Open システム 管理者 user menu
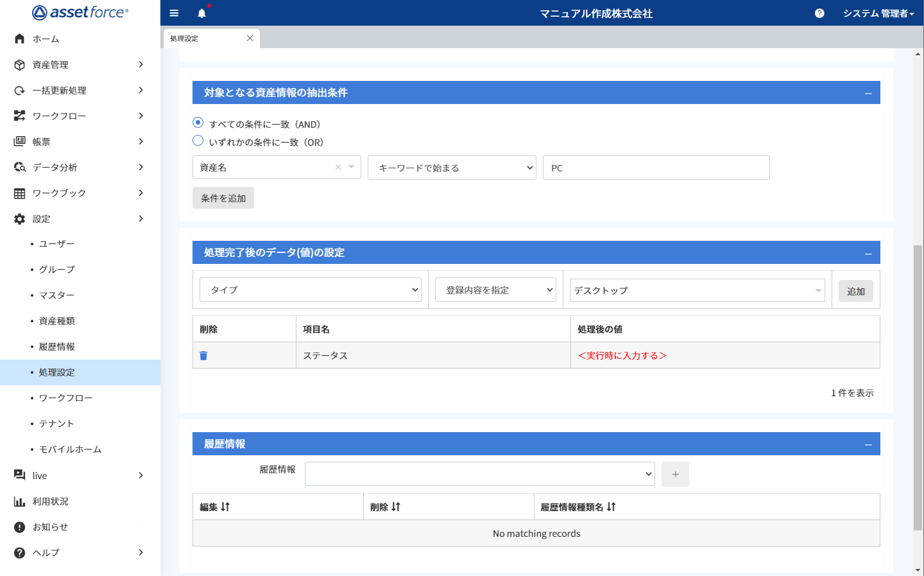Viewport: 924px width, 576px height. [878, 13]
